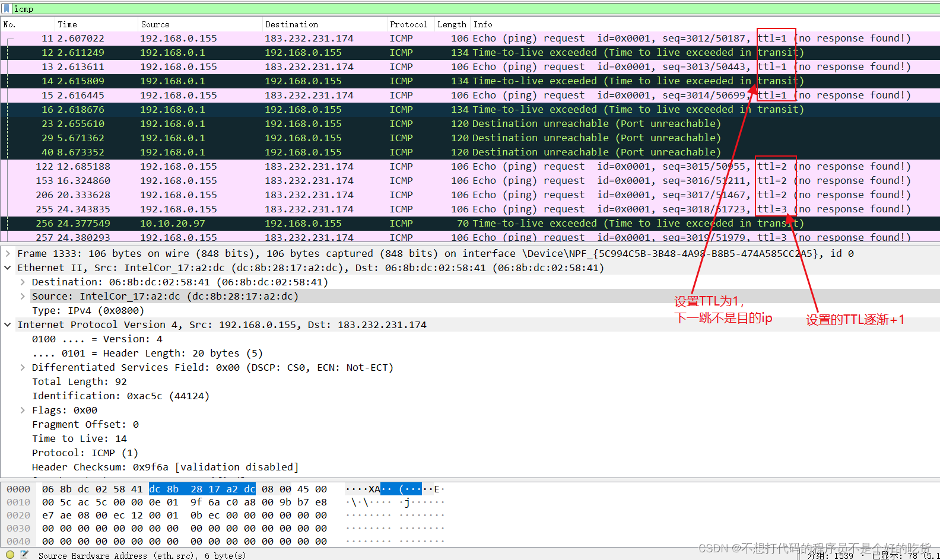
Task: Click the highlighted source MAC bytes in hex
Action: [x=202, y=489]
